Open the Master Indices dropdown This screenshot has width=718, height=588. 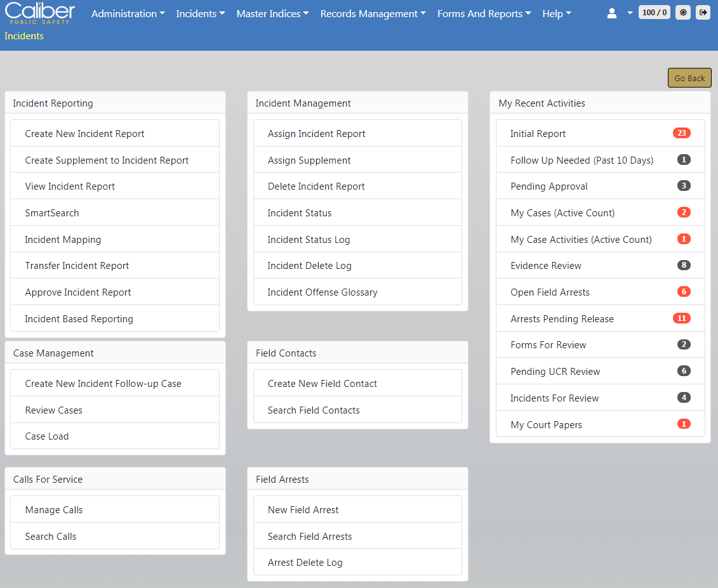click(x=272, y=13)
